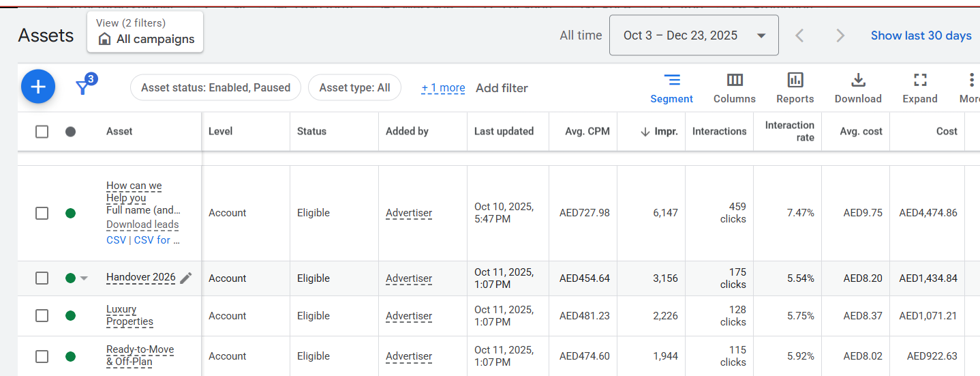Click the Add filter field
This screenshot has width=980, height=376.
[502, 88]
